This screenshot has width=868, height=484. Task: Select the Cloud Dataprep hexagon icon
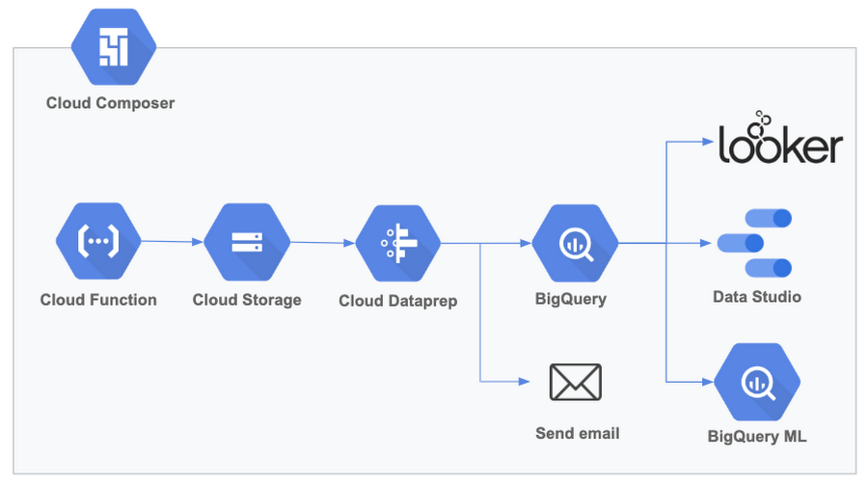click(x=398, y=243)
